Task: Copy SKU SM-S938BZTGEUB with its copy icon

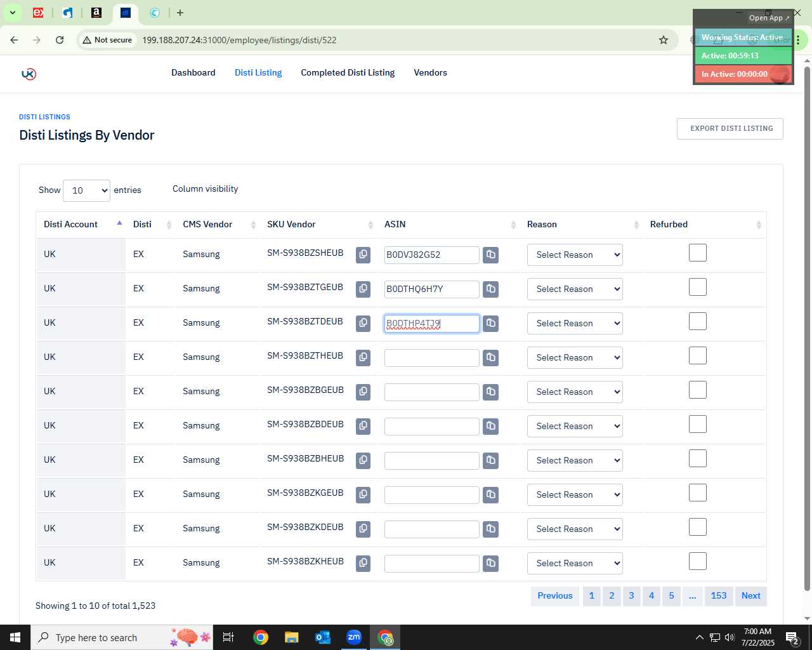Action: pos(363,289)
